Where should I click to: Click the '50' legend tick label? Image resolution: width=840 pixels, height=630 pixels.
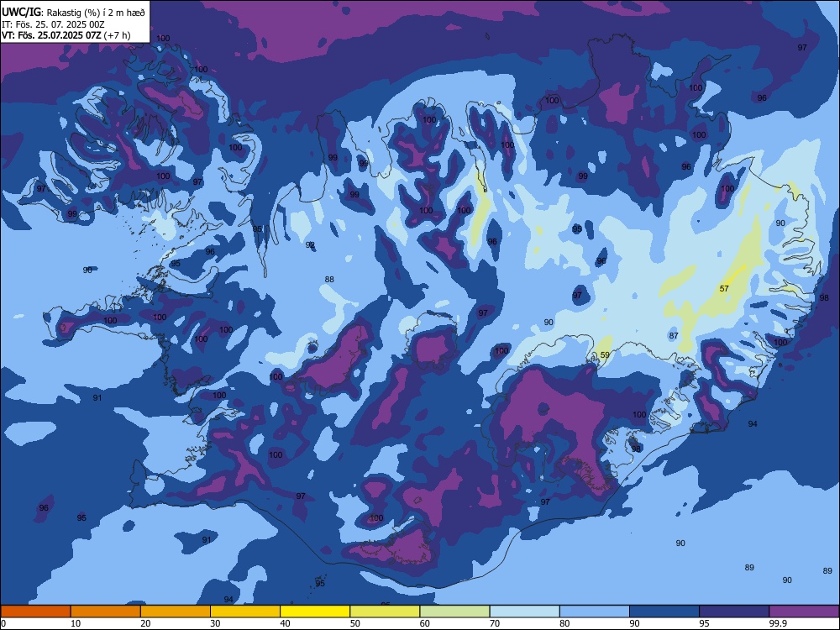[x=355, y=623]
